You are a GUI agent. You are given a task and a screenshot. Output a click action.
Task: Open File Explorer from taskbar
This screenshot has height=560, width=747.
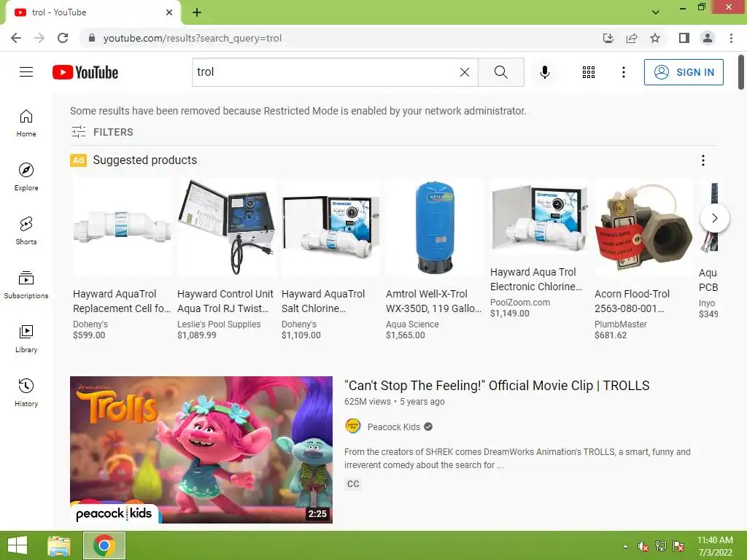click(x=59, y=545)
